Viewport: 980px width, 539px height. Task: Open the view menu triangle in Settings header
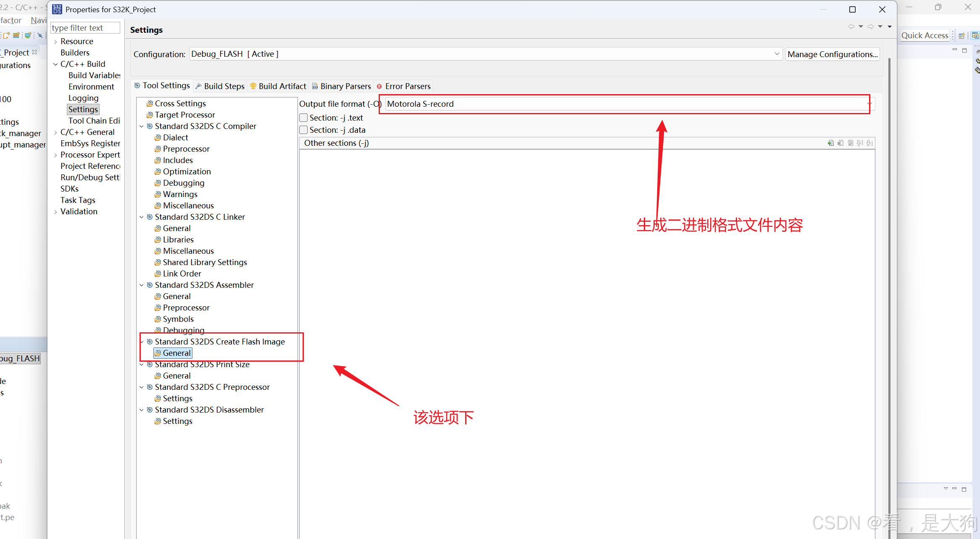[x=890, y=26]
